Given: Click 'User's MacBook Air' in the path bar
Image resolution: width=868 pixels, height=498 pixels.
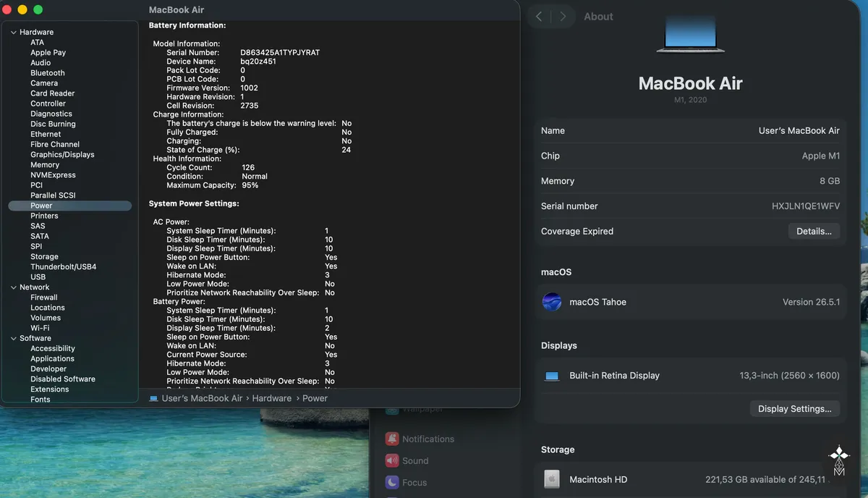Looking at the screenshot, I should point(202,398).
